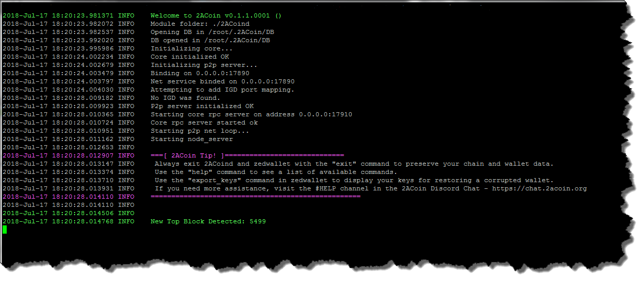Click "Net service binded on 0.0.0.0:17890" line
This screenshot has width=644, height=282.
pos(222,81)
